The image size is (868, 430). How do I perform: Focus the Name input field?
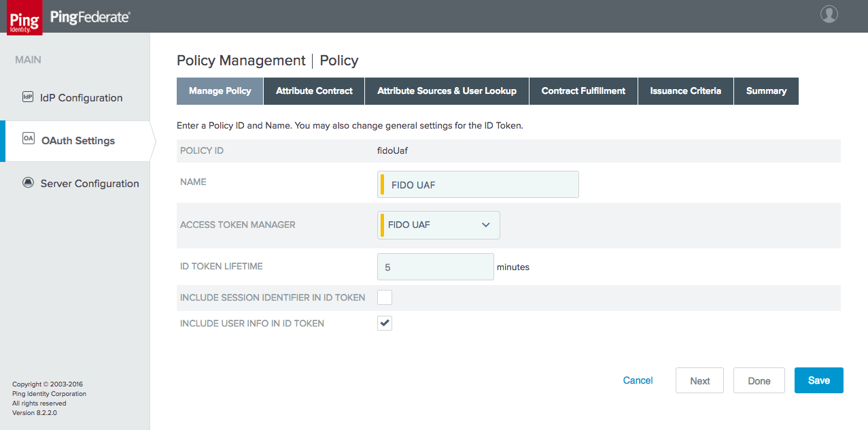tap(478, 184)
